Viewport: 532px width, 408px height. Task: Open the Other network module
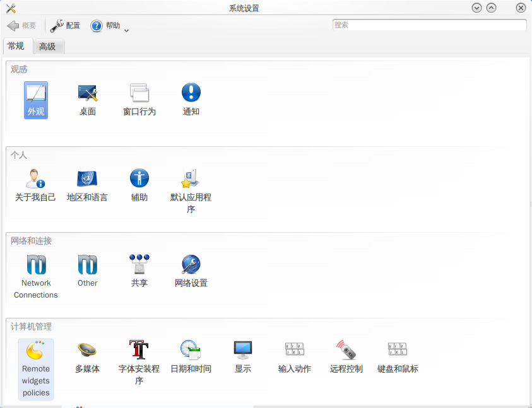coord(88,271)
